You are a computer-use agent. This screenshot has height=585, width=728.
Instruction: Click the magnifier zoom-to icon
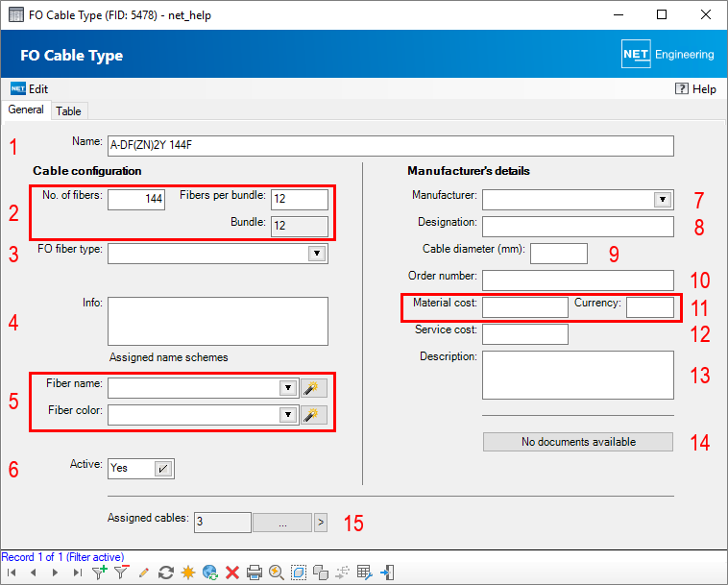277,573
